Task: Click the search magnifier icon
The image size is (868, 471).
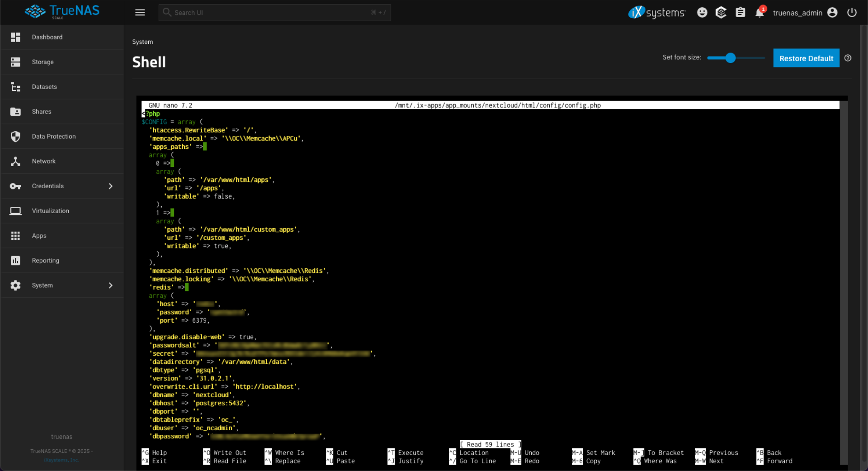Action: (x=167, y=13)
